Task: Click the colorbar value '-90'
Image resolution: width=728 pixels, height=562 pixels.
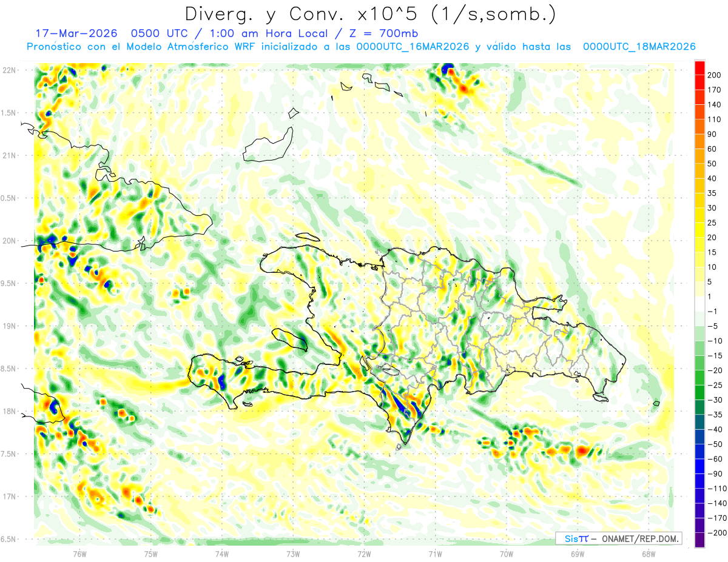Action: pyautogui.click(x=715, y=473)
